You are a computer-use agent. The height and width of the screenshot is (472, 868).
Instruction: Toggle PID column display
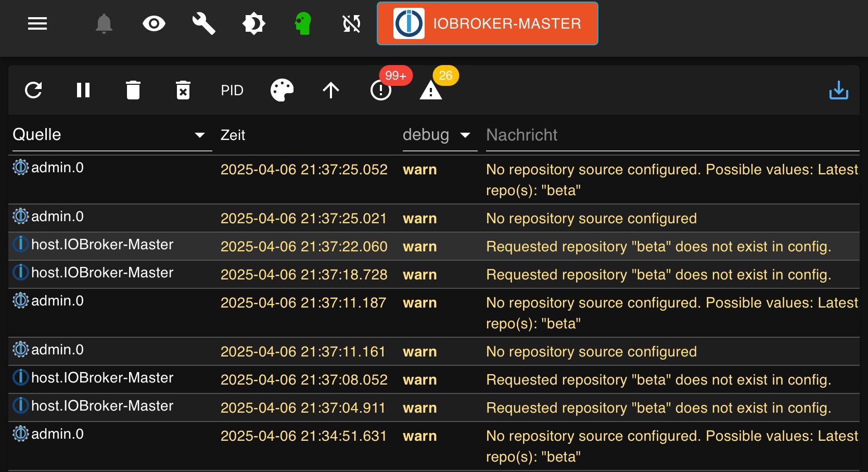tap(232, 90)
